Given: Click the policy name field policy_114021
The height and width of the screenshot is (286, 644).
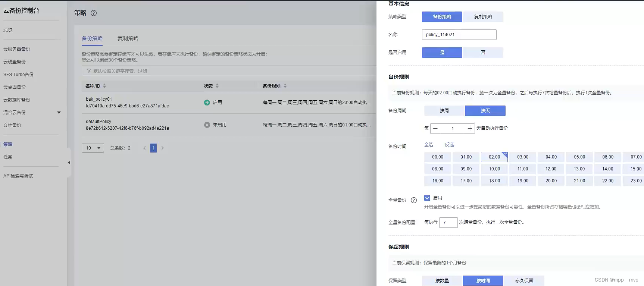Looking at the screenshot, I should (x=459, y=35).
